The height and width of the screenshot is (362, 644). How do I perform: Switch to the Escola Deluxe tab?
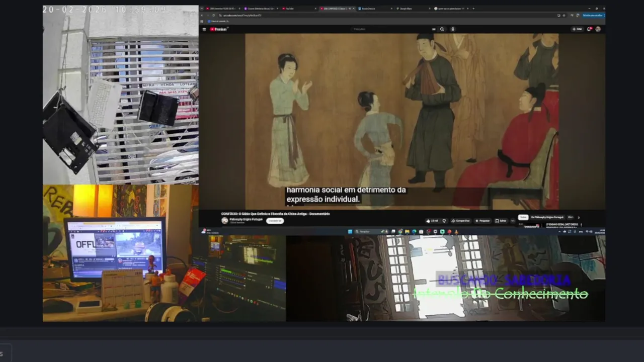pos(375,9)
